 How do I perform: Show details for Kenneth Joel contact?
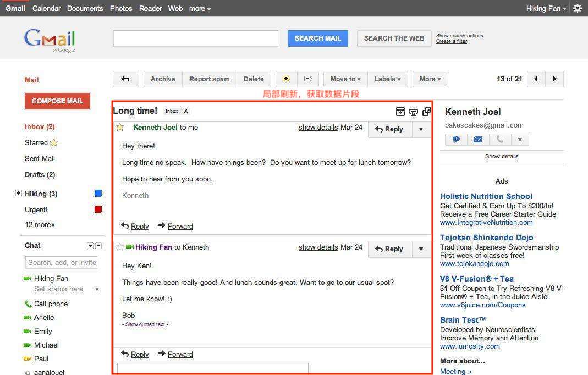(x=502, y=156)
